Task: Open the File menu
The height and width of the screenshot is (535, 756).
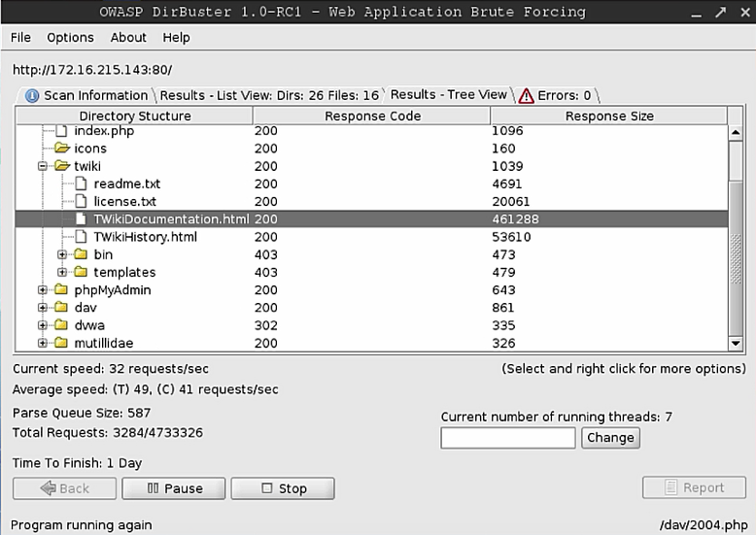Action: pos(20,37)
